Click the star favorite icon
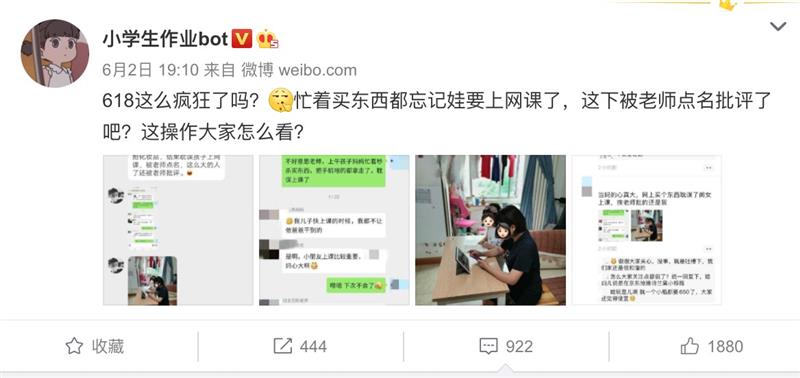800x378 pixels. pyautogui.click(x=74, y=346)
